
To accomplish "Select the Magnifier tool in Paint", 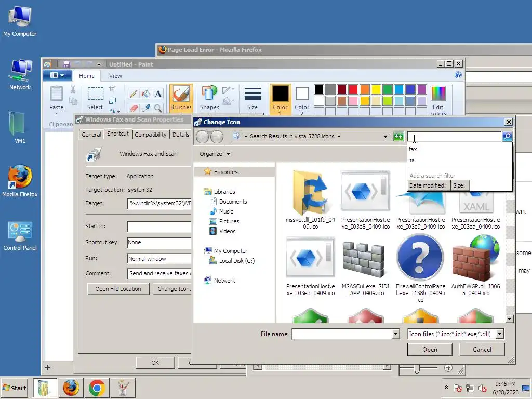I will (x=158, y=108).
